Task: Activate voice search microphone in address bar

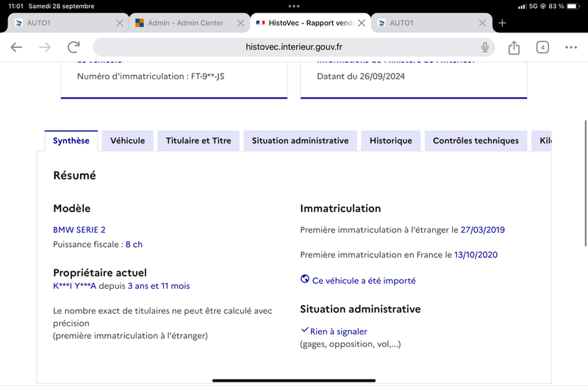Action: click(x=485, y=47)
